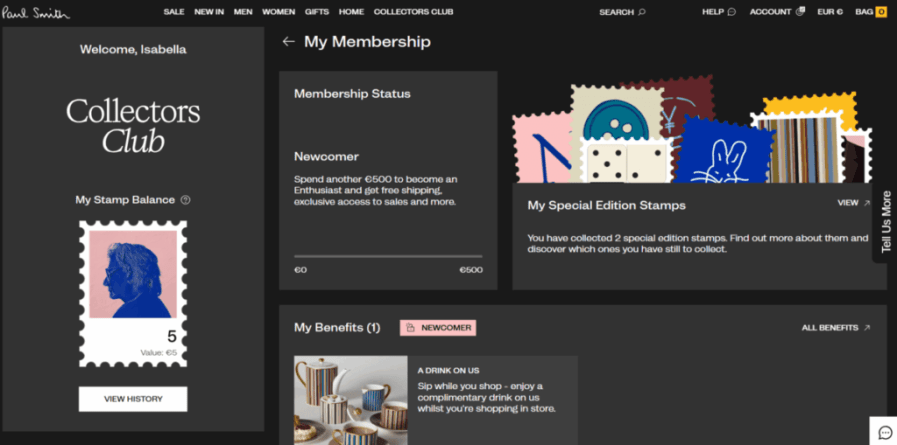Open the MEN menu
The height and width of the screenshot is (445, 897).
pos(243,12)
